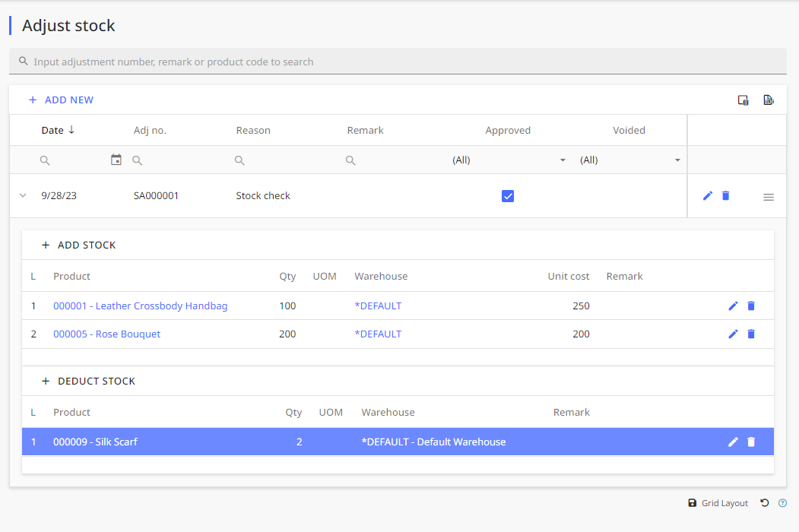The width and height of the screenshot is (799, 532).
Task: Delete the Silk Scarf deduct line
Action: click(x=751, y=442)
